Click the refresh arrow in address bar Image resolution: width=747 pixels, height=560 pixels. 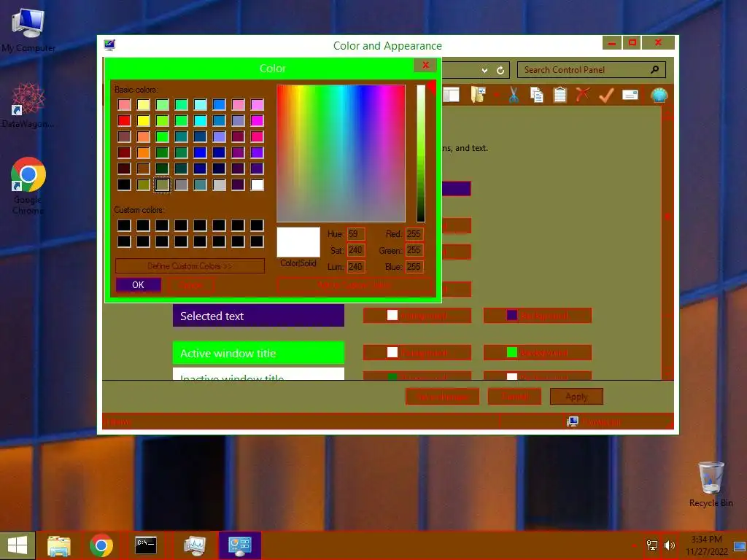pos(500,71)
